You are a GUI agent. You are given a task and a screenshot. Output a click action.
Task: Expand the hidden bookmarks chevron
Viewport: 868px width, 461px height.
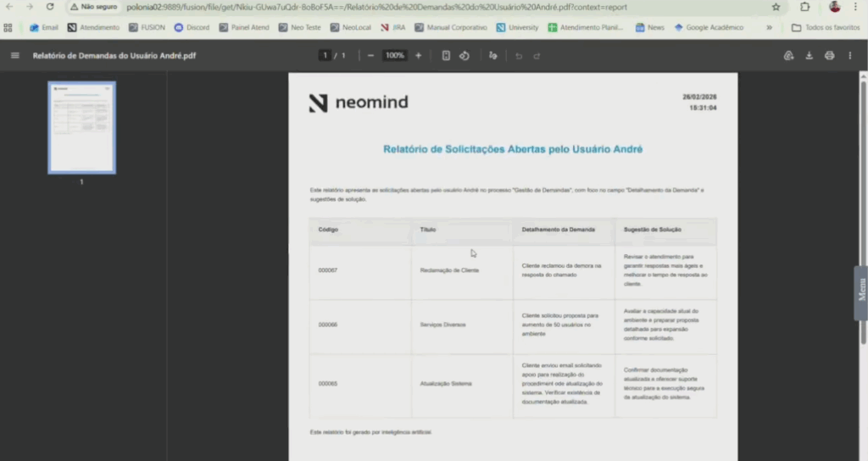pyautogui.click(x=769, y=27)
